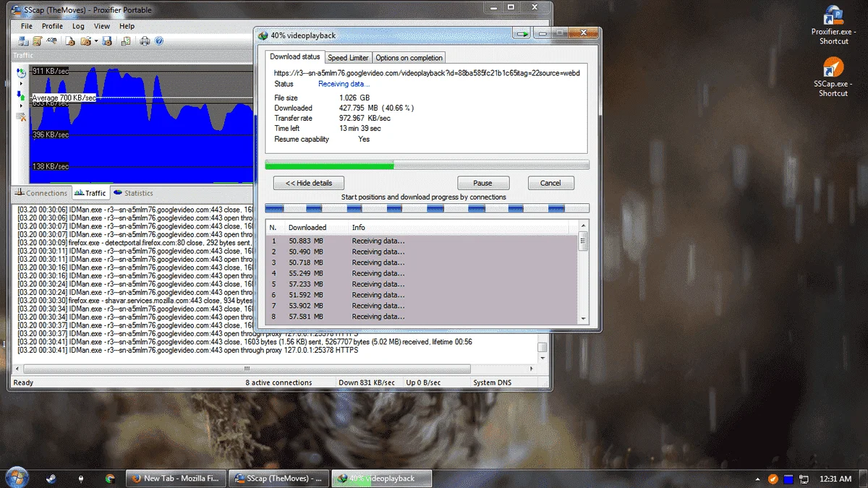Click log panel vertical scrollbar down arrow
The width and height of the screenshot is (868, 488).
coord(542,357)
